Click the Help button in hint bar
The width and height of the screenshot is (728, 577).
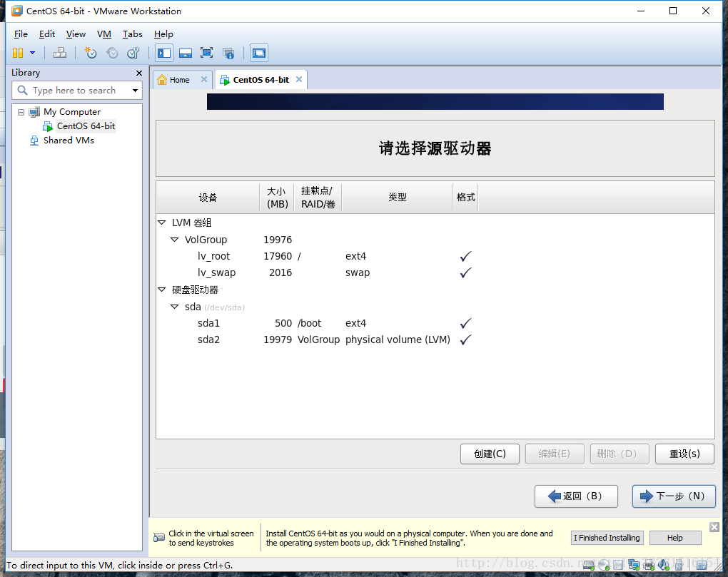[x=675, y=538]
